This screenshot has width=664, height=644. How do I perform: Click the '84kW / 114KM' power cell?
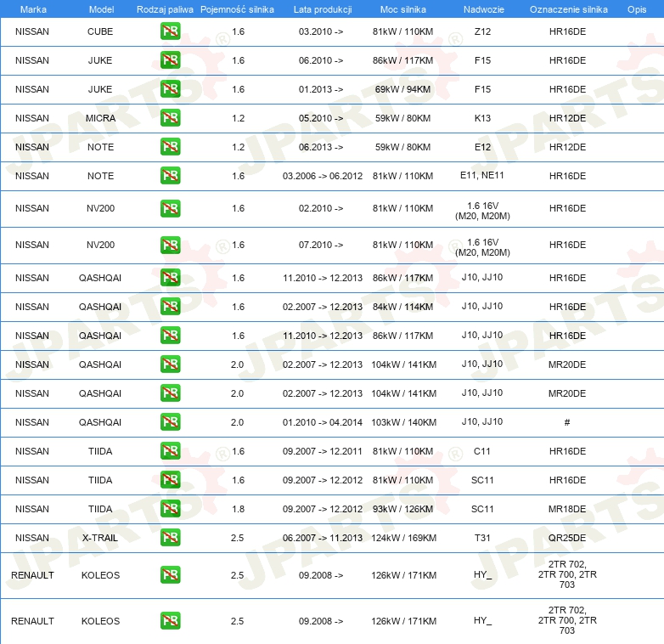402,307
